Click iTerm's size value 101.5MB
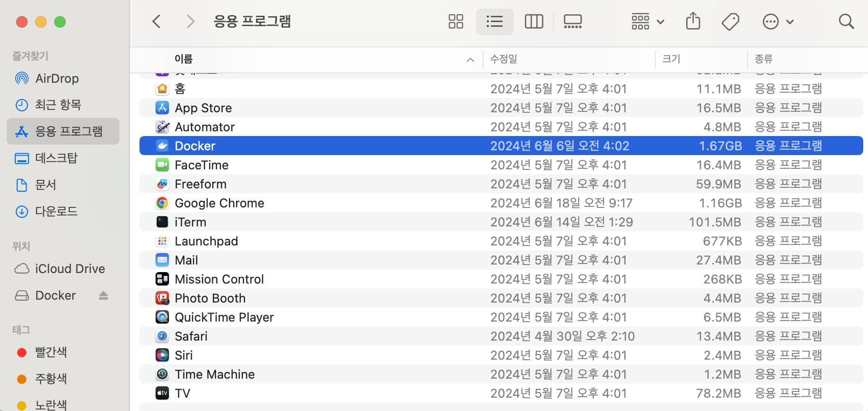 [x=715, y=222]
